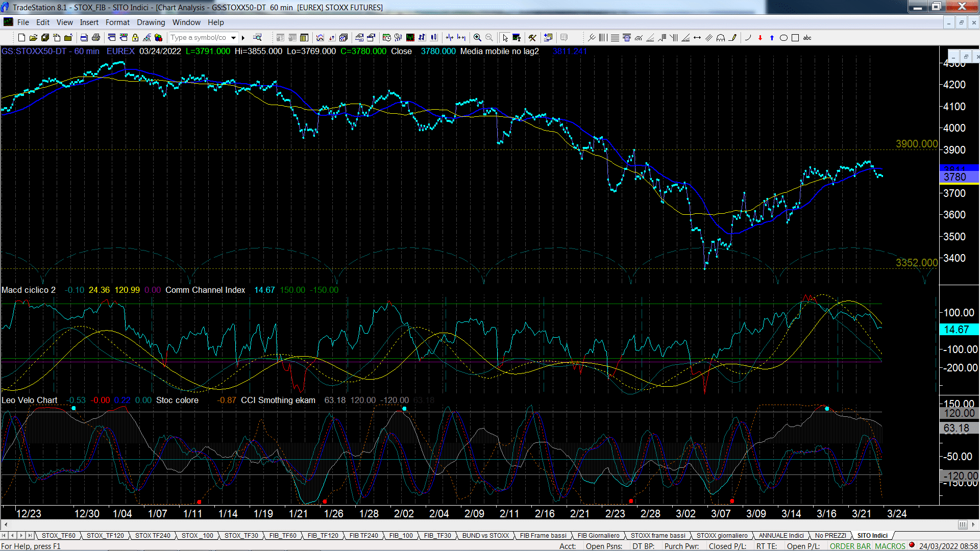Image resolution: width=980 pixels, height=551 pixels.
Task: Select the abc text drawing tool
Action: point(807,37)
